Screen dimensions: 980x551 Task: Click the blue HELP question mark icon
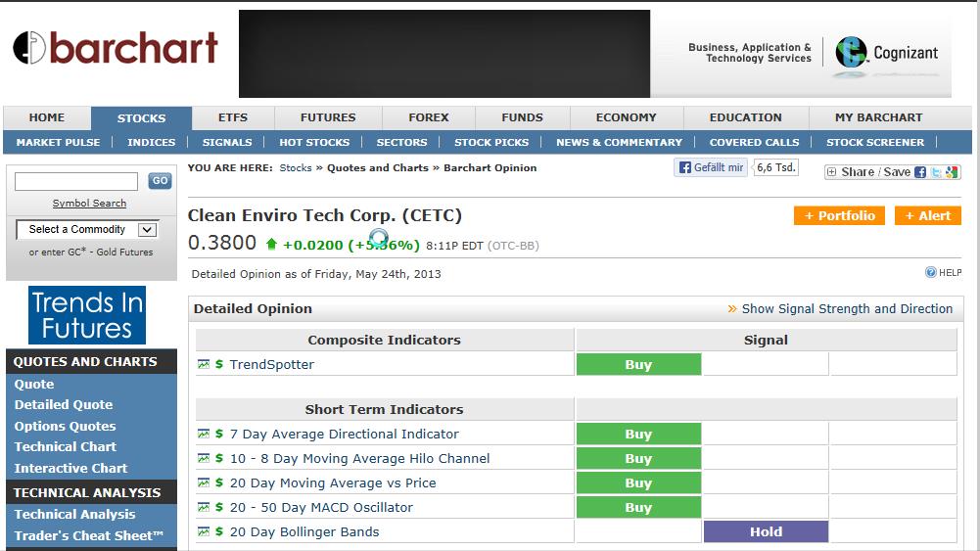930,273
